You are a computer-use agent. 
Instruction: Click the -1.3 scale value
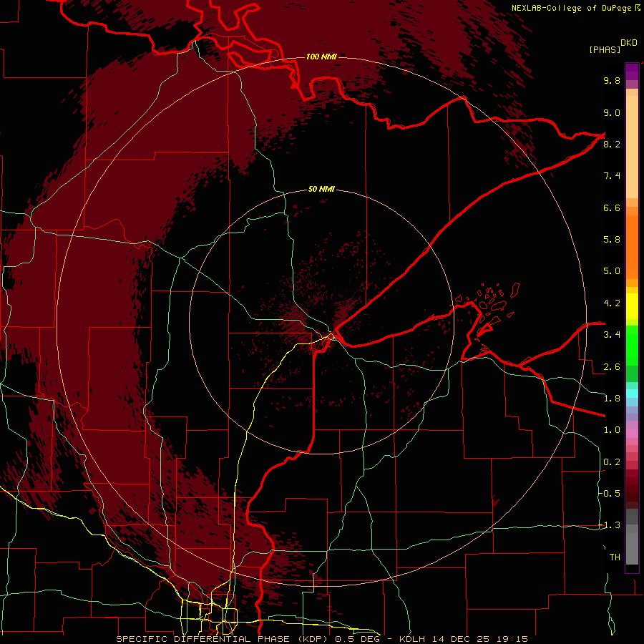point(610,525)
